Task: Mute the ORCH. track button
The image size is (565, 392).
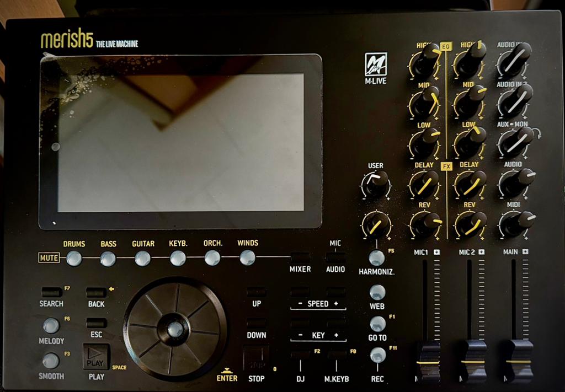Action: (212, 257)
